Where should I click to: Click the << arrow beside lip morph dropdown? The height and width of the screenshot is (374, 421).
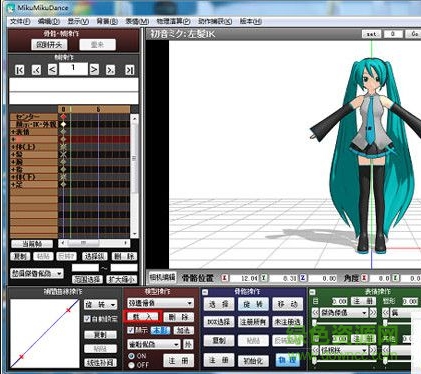[x=386, y=313]
